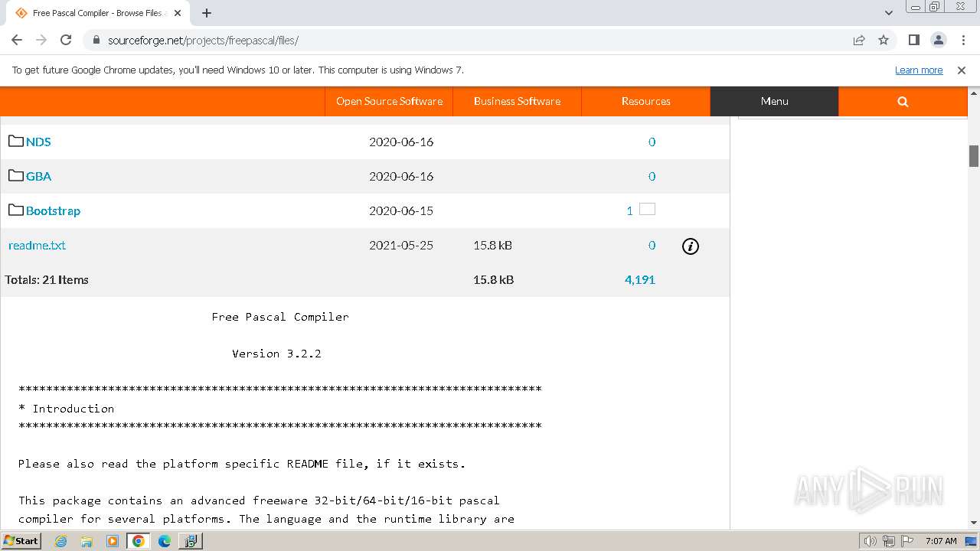Open Microsoft Edge from the taskbar
The height and width of the screenshot is (551, 980).
pyautogui.click(x=164, y=541)
